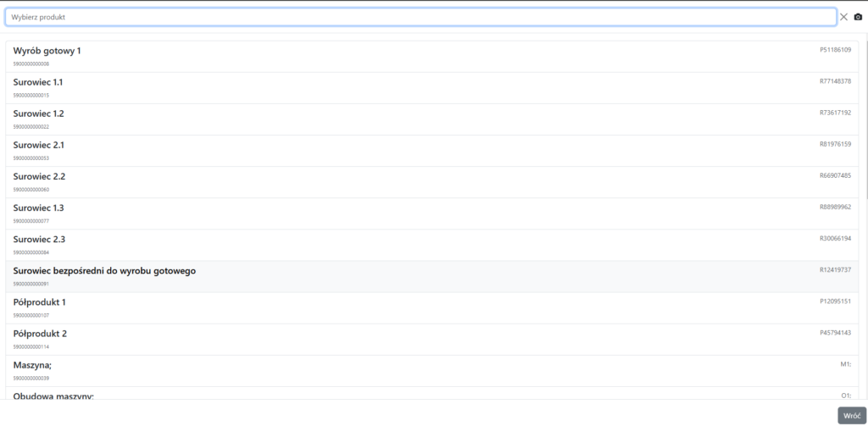
Task: Focus the 'Wybierz produkt' search field
Action: [420, 17]
